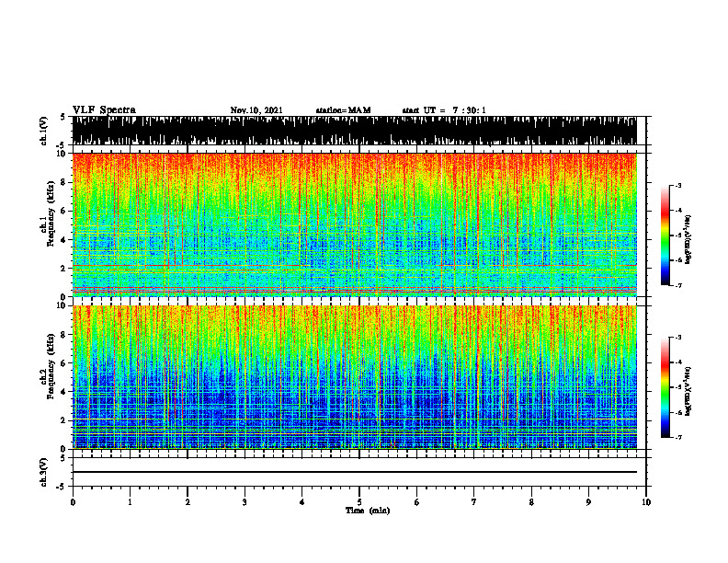
Task: Click the "6" tick on the time axis
Action: click(417, 502)
